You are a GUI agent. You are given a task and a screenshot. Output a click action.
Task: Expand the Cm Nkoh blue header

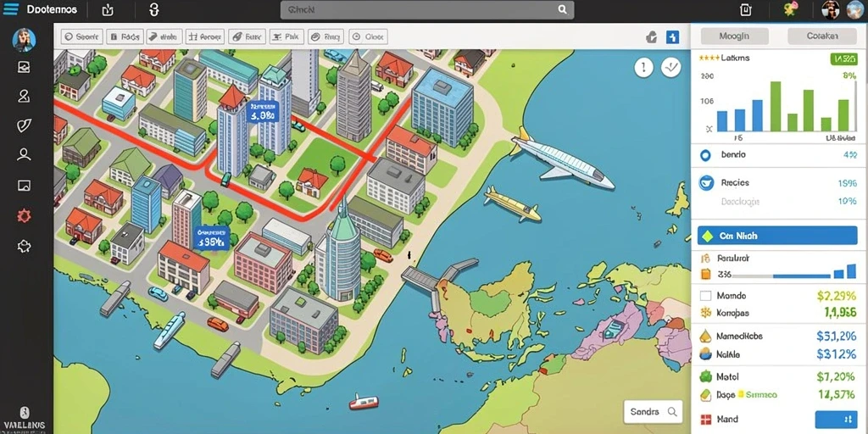click(x=777, y=236)
